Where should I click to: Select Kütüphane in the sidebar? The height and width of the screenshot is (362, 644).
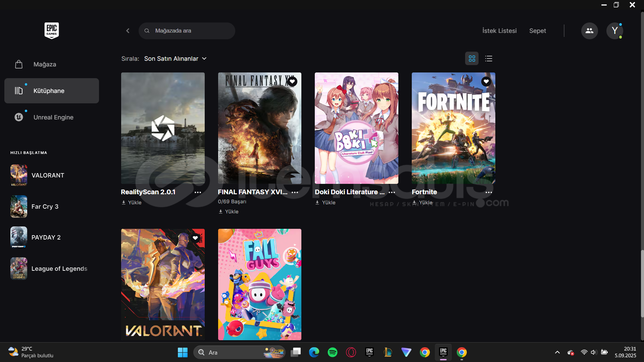(x=52, y=91)
